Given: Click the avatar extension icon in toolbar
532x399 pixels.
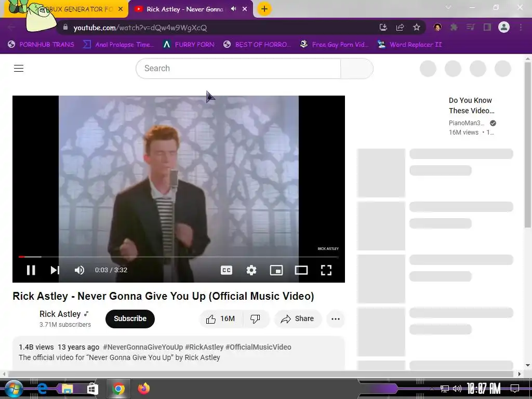Looking at the screenshot, I should tap(437, 28).
